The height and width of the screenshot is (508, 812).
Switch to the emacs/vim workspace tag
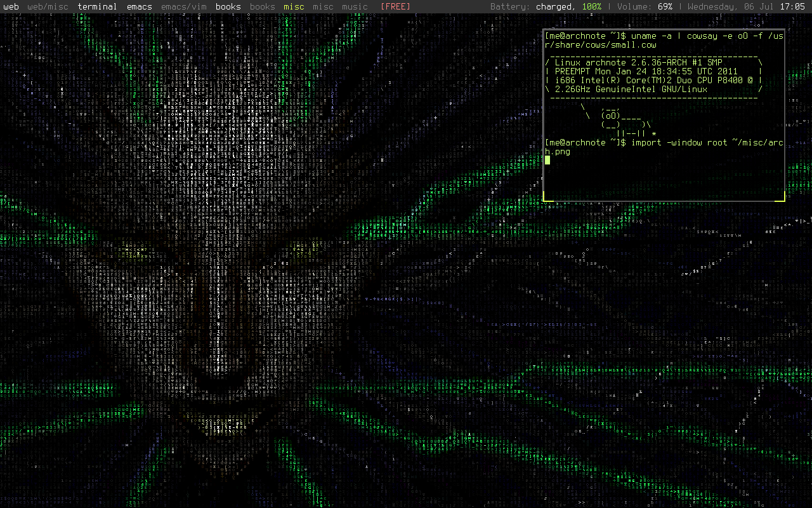(x=184, y=7)
